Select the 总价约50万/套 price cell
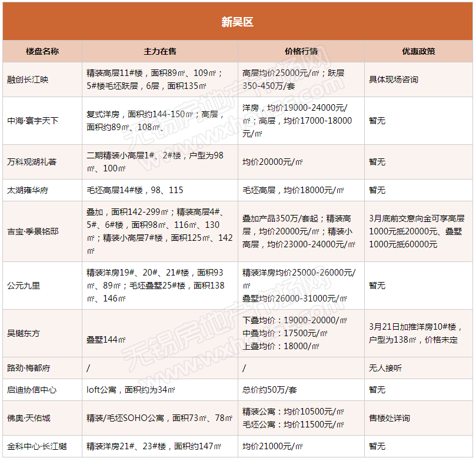This screenshot has height=461, width=476. [269, 390]
